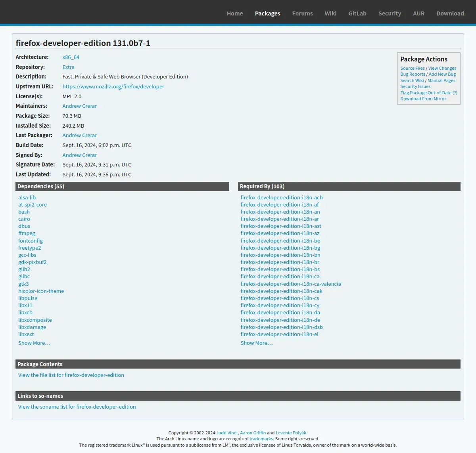Open the libx11 dependency
This screenshot has width=476, height=453.
25,305
